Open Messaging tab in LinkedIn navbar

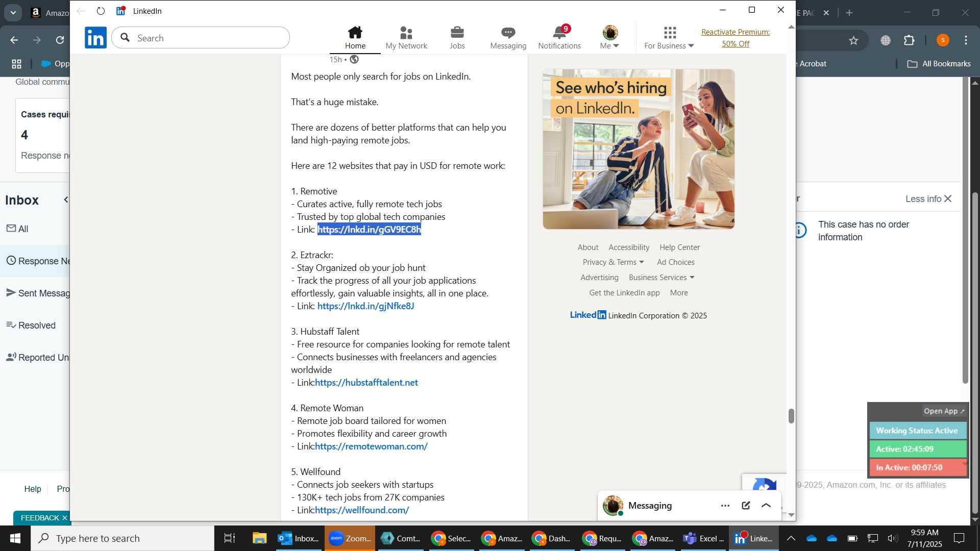click(508, 38)
